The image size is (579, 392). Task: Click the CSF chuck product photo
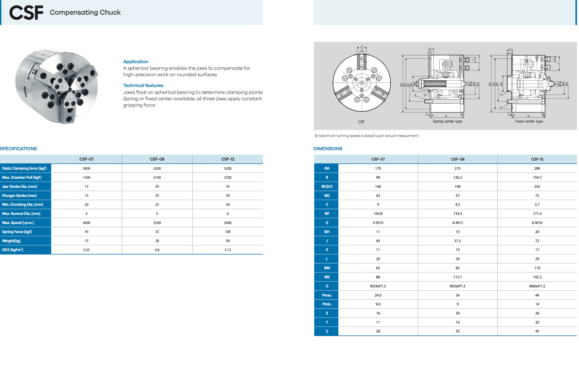(57, 86)
